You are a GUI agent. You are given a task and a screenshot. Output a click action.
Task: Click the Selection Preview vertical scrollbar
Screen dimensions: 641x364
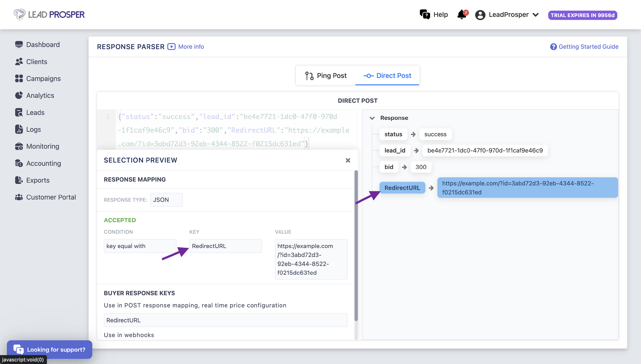[x=356, y=246]
